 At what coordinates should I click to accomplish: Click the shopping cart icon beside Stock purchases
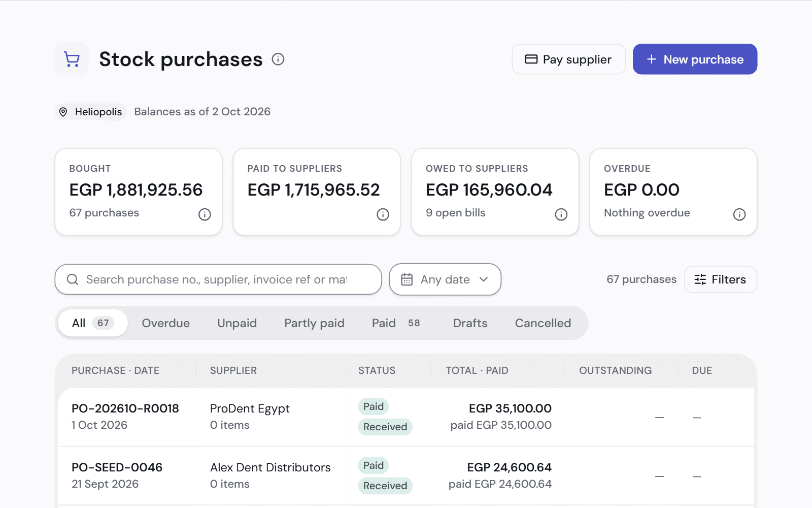(x=72, y=59)
